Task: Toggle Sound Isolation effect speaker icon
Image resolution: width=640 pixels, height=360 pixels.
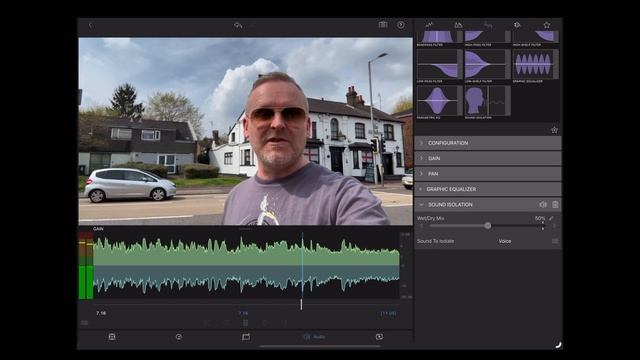Action: [543, 204]
